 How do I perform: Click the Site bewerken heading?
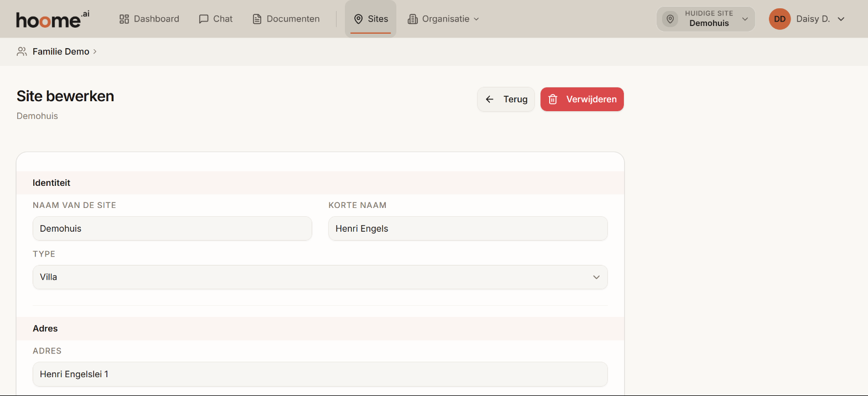pyautogui.click(x=65, y=96)
